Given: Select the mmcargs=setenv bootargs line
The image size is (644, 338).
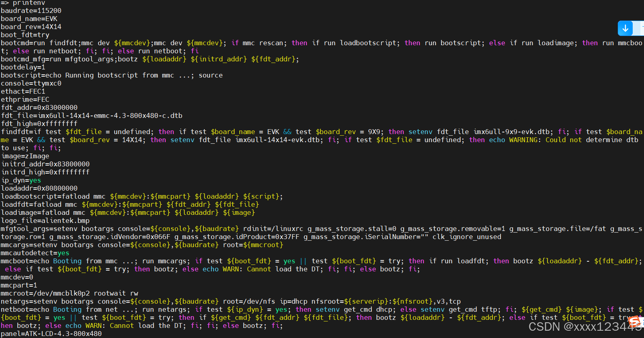Looking at the screenshot, I should pos(142,245).
